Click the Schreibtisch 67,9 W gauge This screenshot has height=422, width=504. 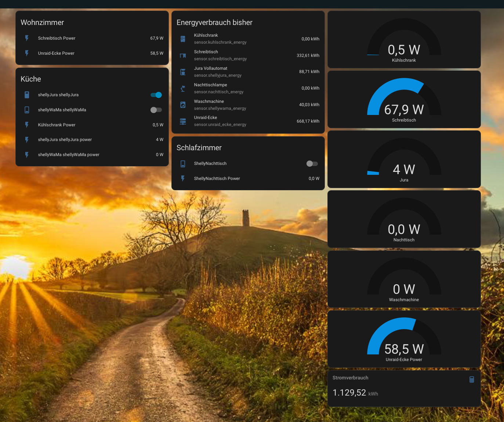(x=404, y=100)
